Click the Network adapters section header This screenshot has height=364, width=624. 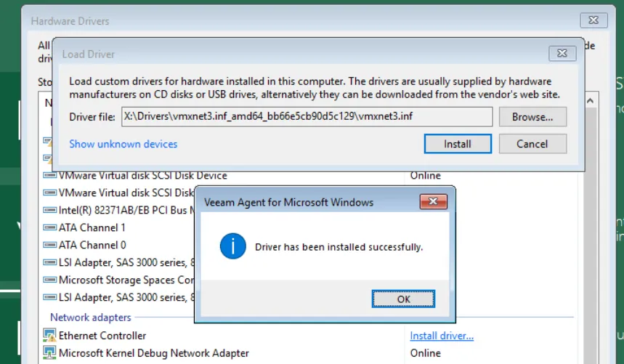coord(90,318)
